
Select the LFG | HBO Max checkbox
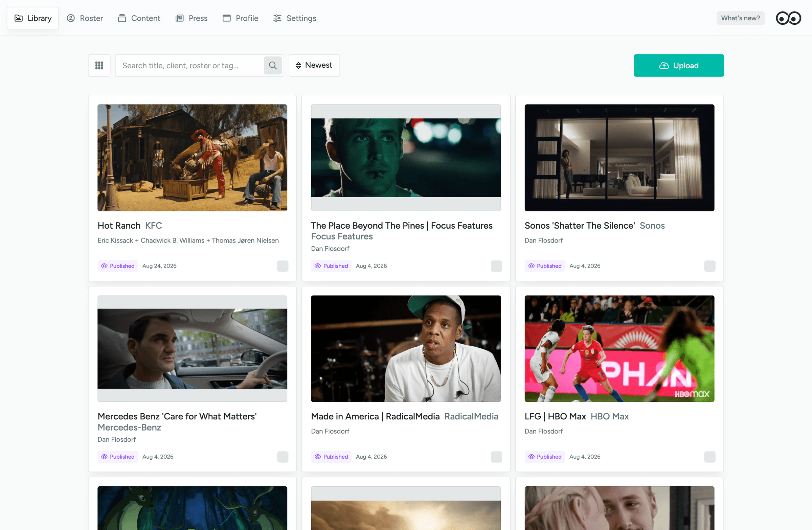coord(709,456)
